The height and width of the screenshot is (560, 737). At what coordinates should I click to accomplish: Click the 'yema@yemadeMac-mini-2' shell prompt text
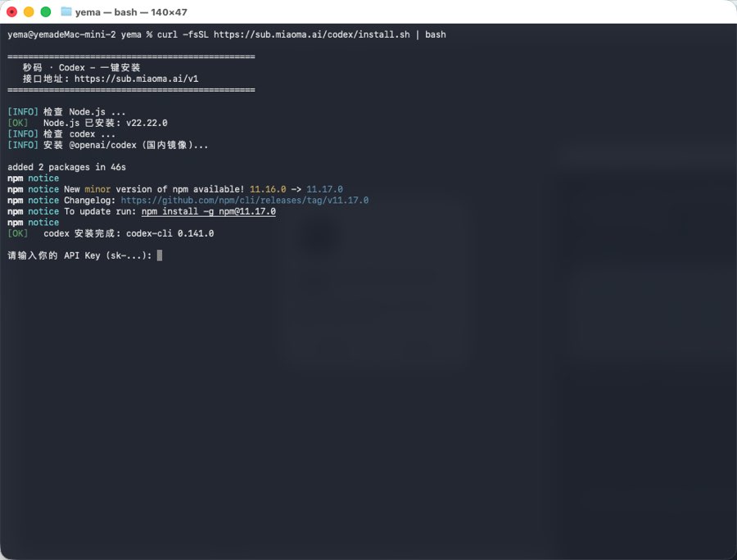click(x=61, y=34)
